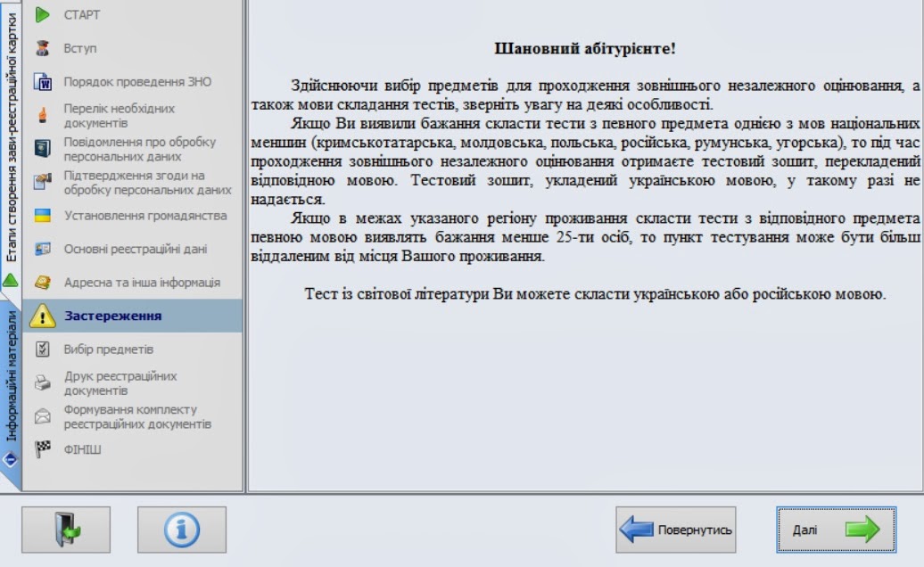Open Порядок проведення ЗНО step
This screenshot has width=924, height=567.
(x=133, y=82)
